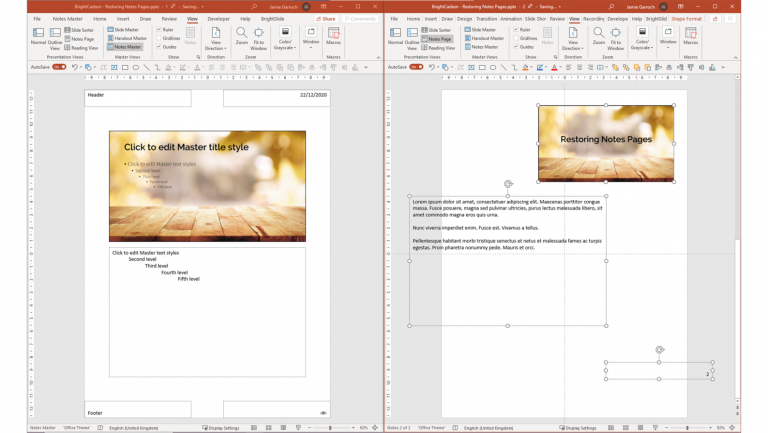Image resolution: width=768 pixels, height=433 pixels.
Task: Open font color picker in right quick toolbar
Action: coord(555,68)
